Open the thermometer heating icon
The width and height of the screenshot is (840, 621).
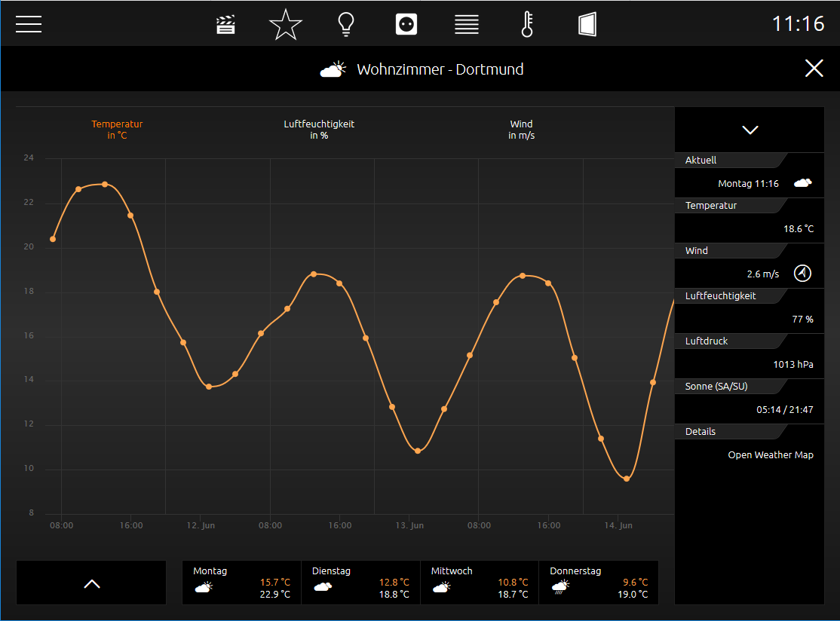[x=527, y=25]
